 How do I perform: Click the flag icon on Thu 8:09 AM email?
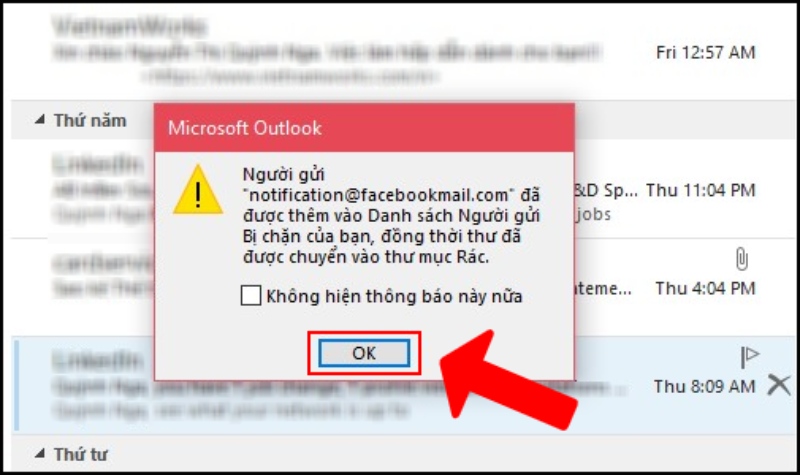click(749, 356)
